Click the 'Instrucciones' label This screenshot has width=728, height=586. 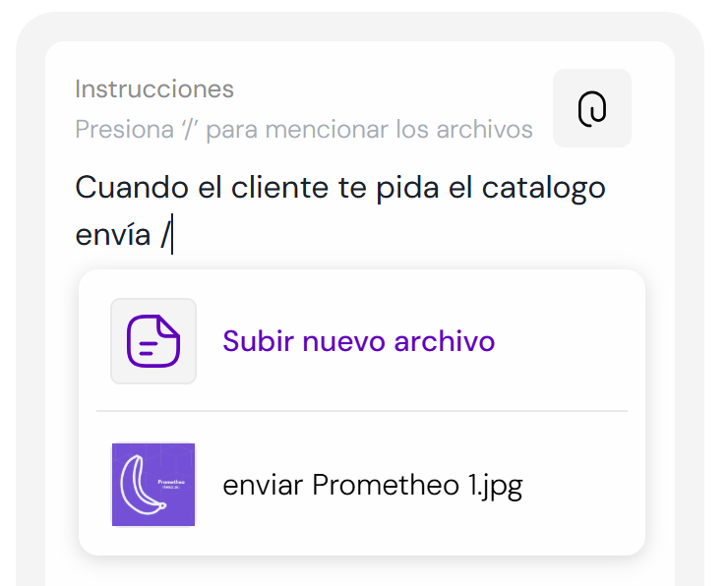click(154, 88)
